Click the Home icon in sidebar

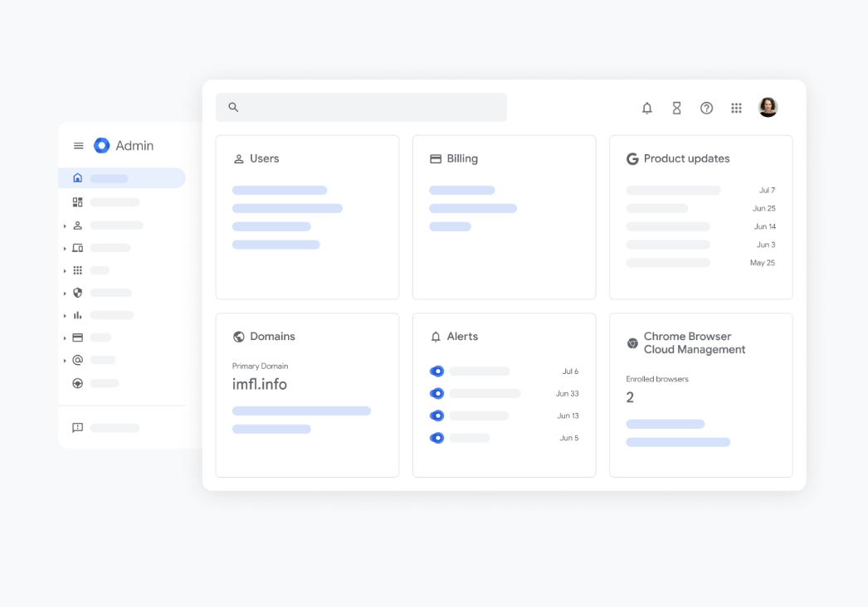point(78,178)
